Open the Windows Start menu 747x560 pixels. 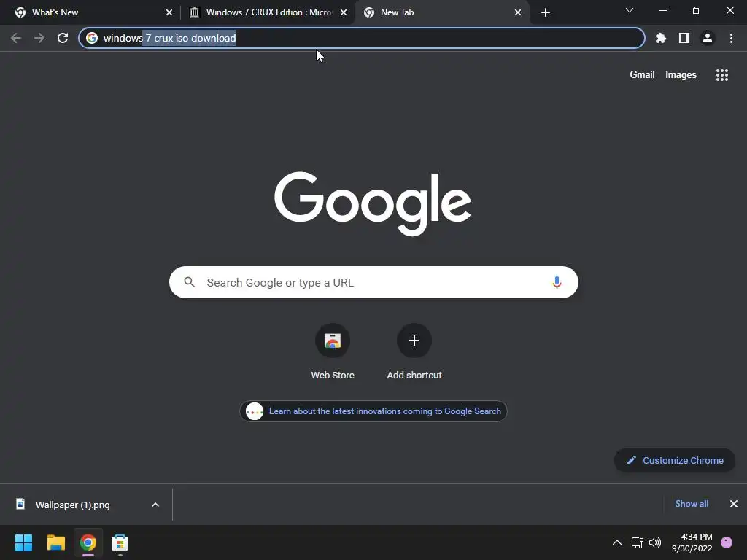pyautogui.click(x=23, y=542)
